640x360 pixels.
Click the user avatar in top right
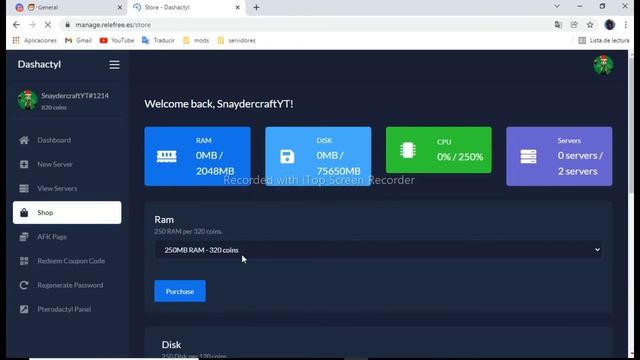(x=603, y=65)
